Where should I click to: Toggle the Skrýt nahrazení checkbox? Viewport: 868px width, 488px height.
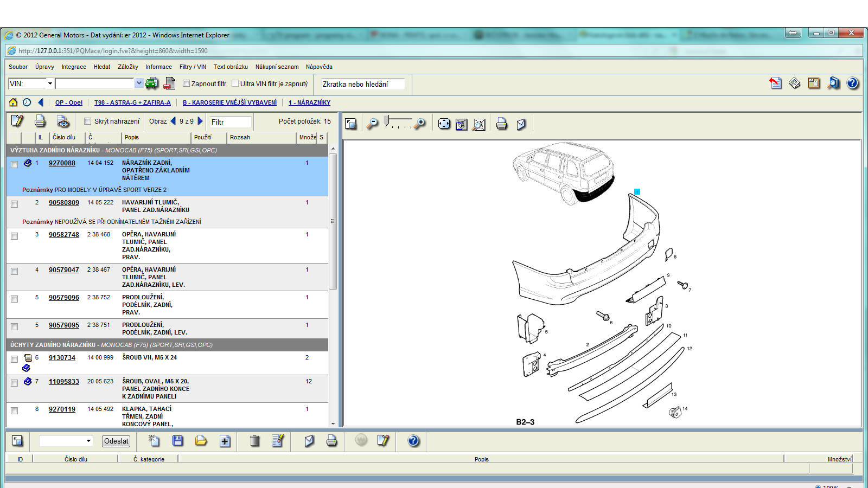[x=87, y=121]
